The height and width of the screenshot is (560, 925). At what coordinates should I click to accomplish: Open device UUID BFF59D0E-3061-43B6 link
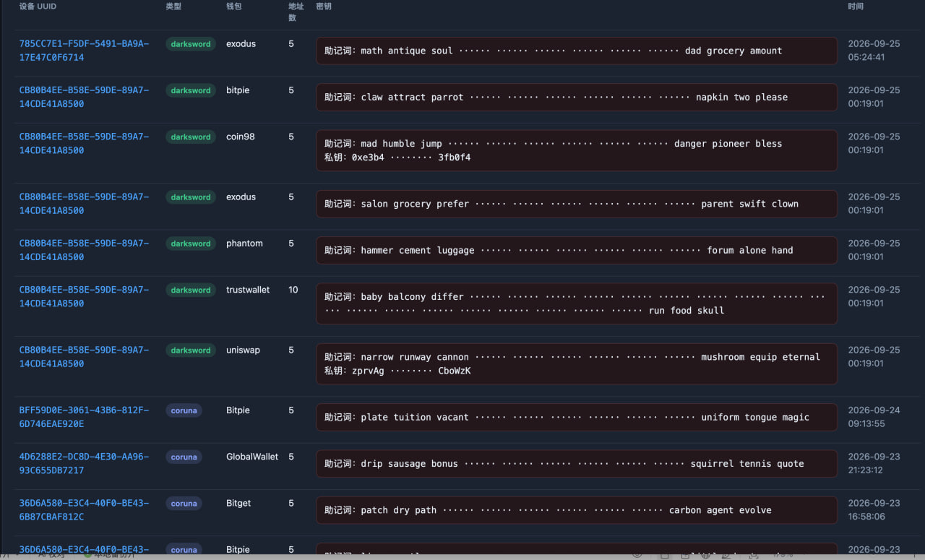click(84, 417)
